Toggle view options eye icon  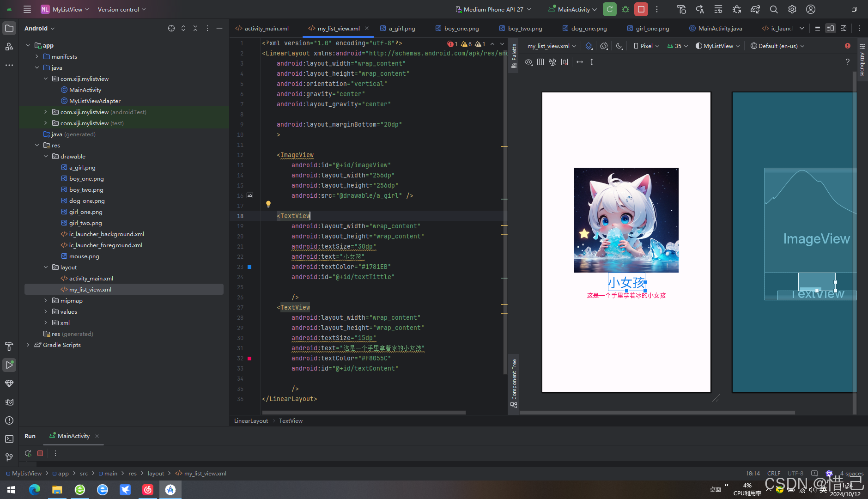click(528, 62)
